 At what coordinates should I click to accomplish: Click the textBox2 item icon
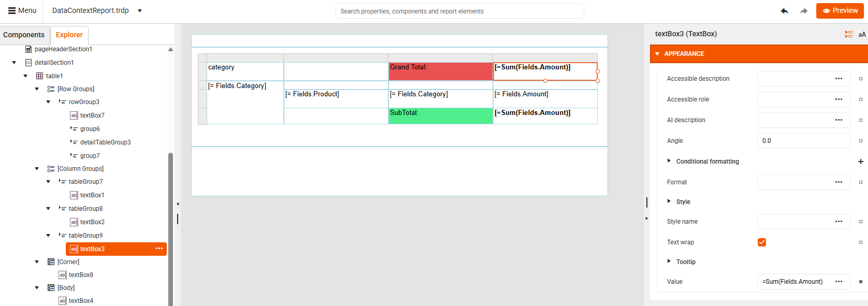(74, 222)
